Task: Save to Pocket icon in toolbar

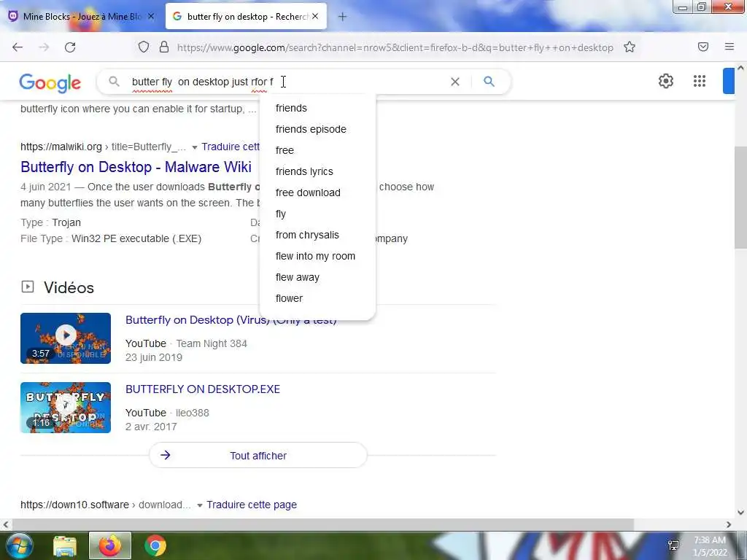Action: click(x=703, y=47)
